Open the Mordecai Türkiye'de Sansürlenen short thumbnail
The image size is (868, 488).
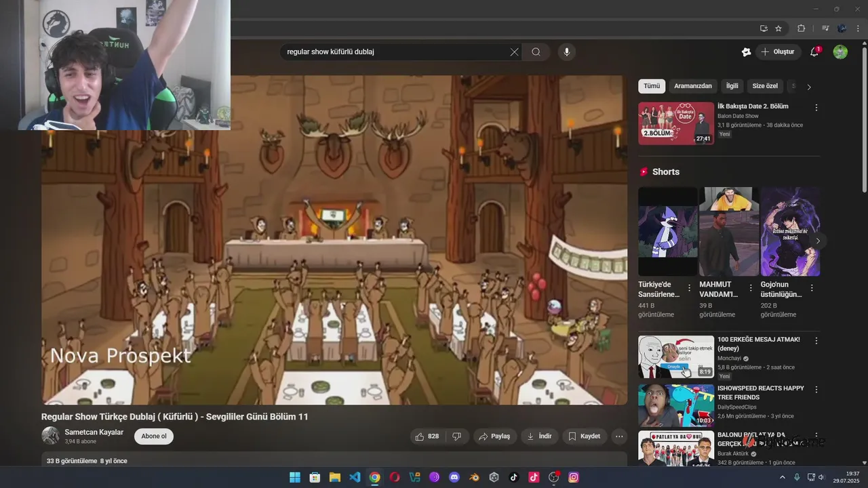click(x=668, y=232)
